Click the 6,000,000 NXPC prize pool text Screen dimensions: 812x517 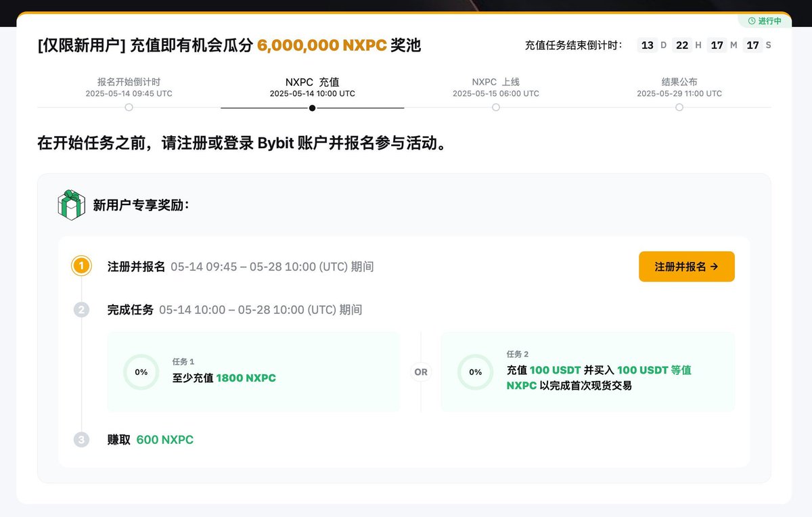pyautogui.click(x=322, y=45)
